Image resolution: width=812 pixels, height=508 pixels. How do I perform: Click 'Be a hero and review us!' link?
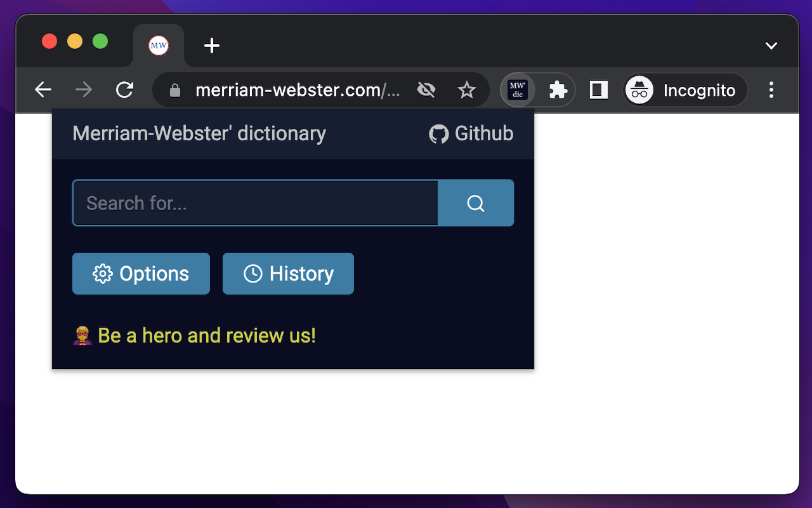(x=194, y=335)
